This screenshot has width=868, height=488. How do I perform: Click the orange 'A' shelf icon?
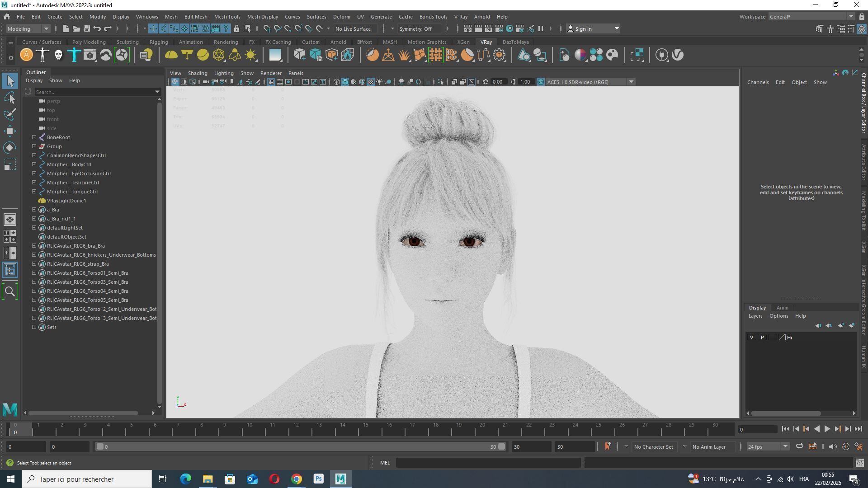[27, 55]
